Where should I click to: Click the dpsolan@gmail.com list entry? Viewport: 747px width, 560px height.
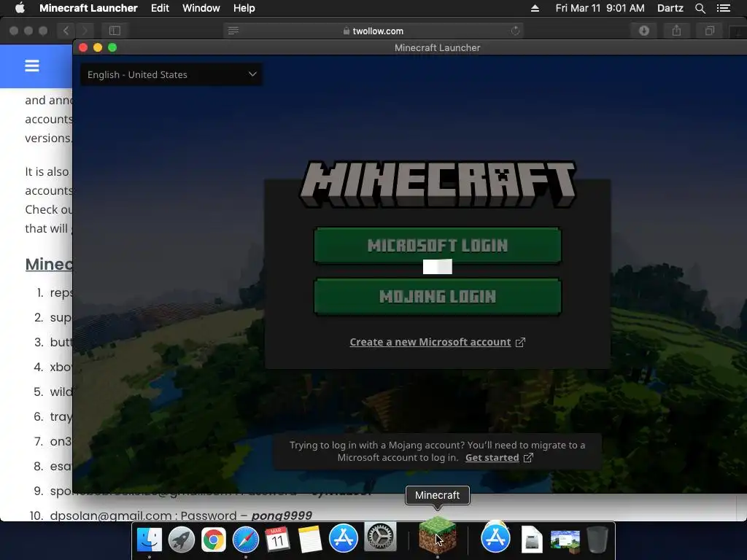pos(181,516)
